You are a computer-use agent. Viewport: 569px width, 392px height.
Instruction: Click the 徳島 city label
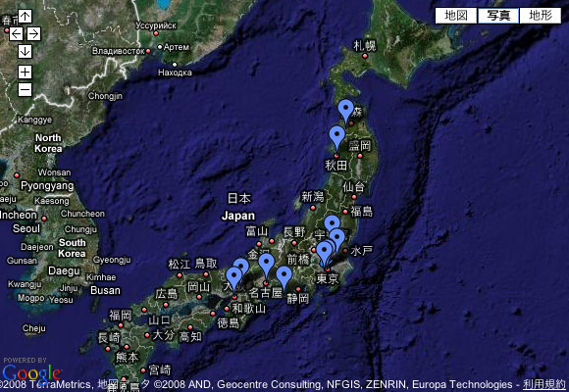229,322
